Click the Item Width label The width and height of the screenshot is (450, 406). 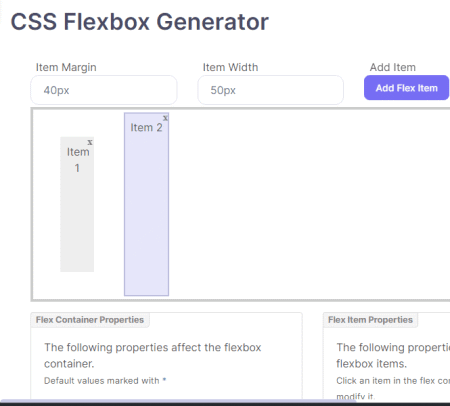coord(230,67)
